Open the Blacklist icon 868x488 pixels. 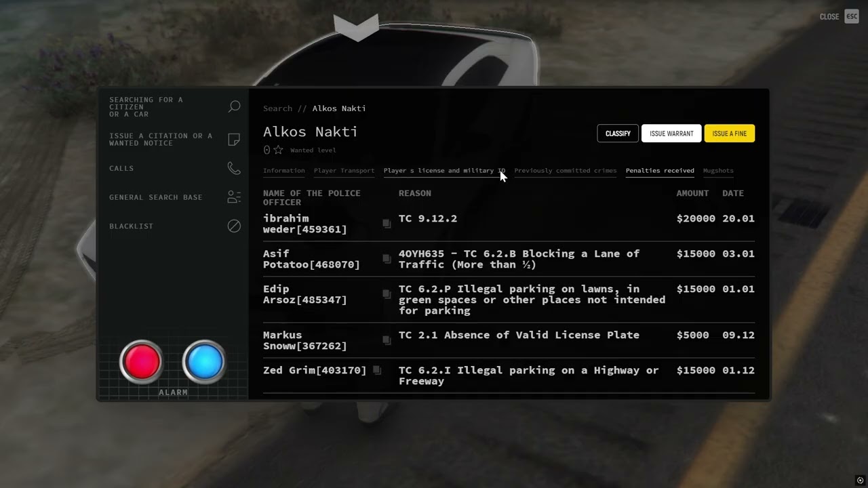click(x=234, y=226)
